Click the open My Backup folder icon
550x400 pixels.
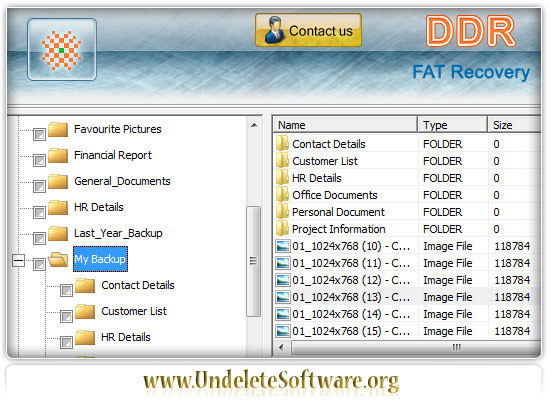click(58, 259)
